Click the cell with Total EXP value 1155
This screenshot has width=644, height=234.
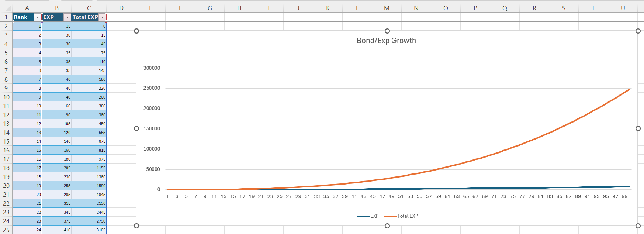click(89, 168)
